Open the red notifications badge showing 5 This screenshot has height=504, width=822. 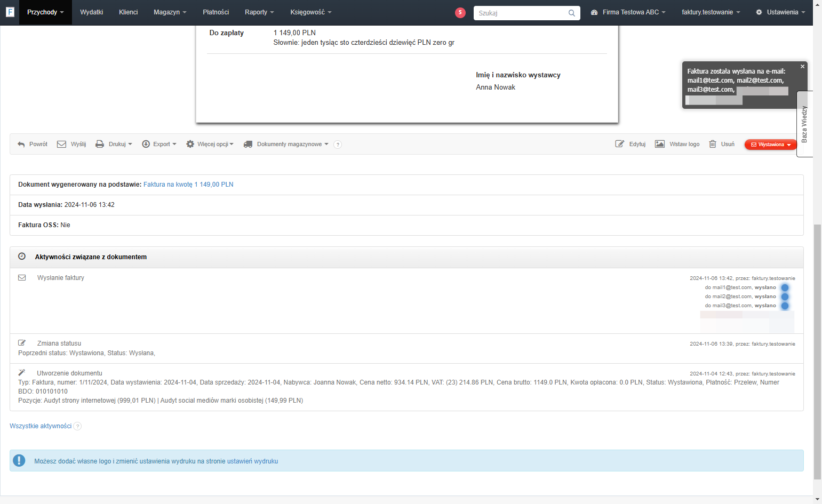click(x=460, y=12)
